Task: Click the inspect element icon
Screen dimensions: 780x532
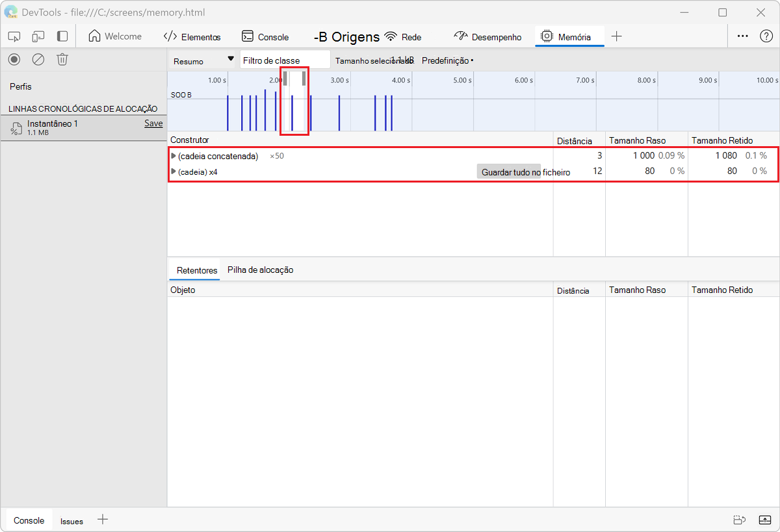Action: coord(14,36)
